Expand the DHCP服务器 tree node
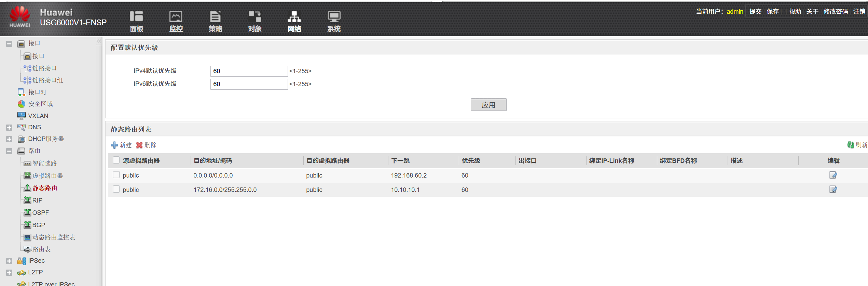 [9, 139]
